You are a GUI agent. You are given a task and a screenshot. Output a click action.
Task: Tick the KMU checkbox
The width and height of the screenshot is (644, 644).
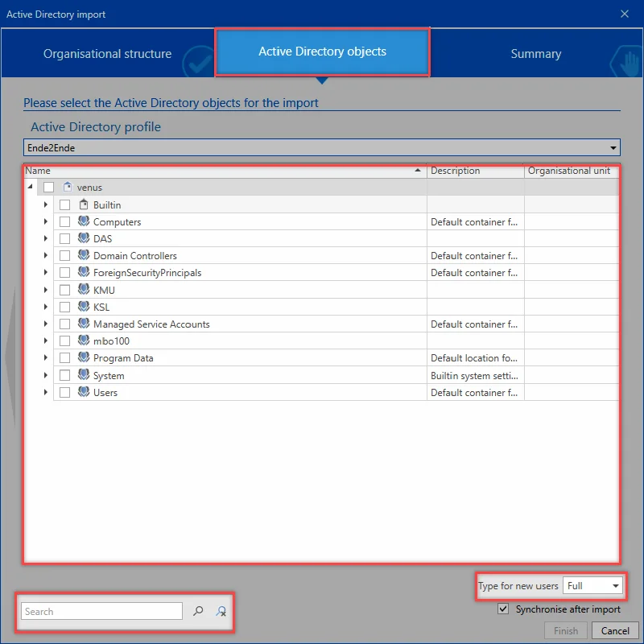coord(64,290)
